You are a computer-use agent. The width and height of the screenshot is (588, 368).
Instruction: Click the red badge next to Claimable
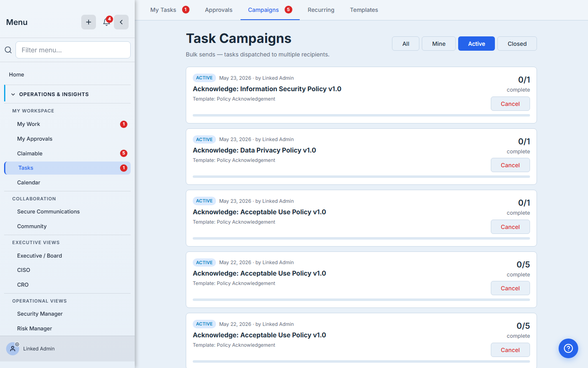(124, 153)
